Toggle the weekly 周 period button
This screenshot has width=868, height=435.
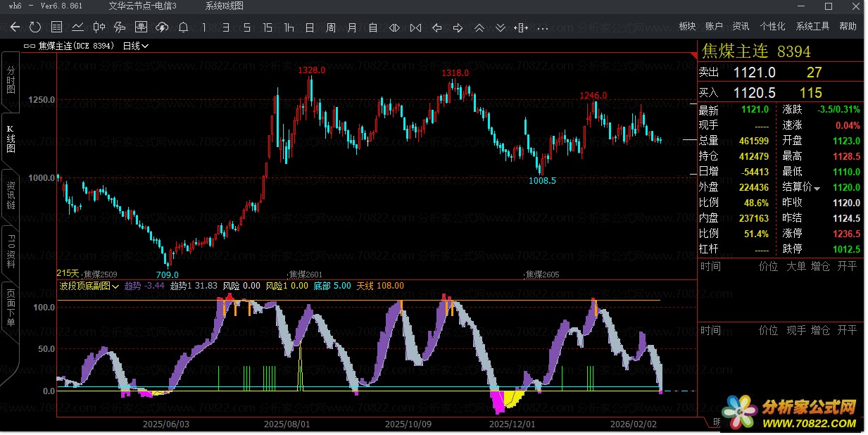click(x=331, y=27)
